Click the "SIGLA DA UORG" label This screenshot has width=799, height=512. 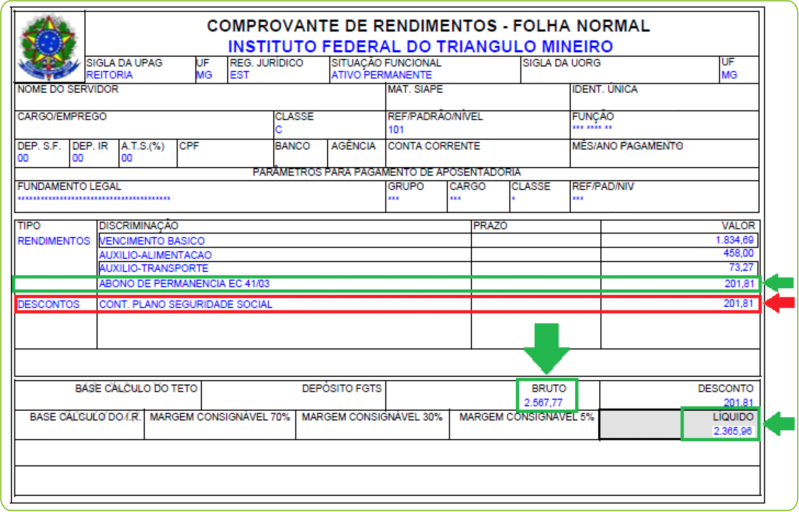(562, 63)
